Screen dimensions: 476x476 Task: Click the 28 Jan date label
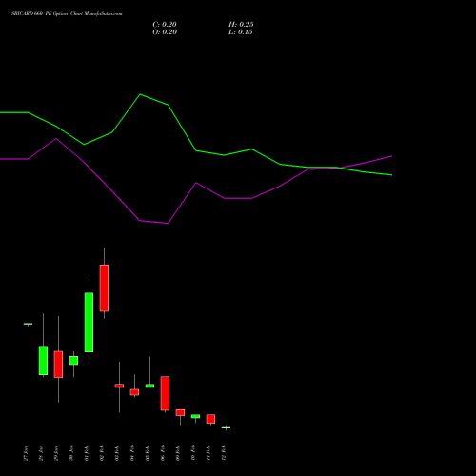coord(41,453)
